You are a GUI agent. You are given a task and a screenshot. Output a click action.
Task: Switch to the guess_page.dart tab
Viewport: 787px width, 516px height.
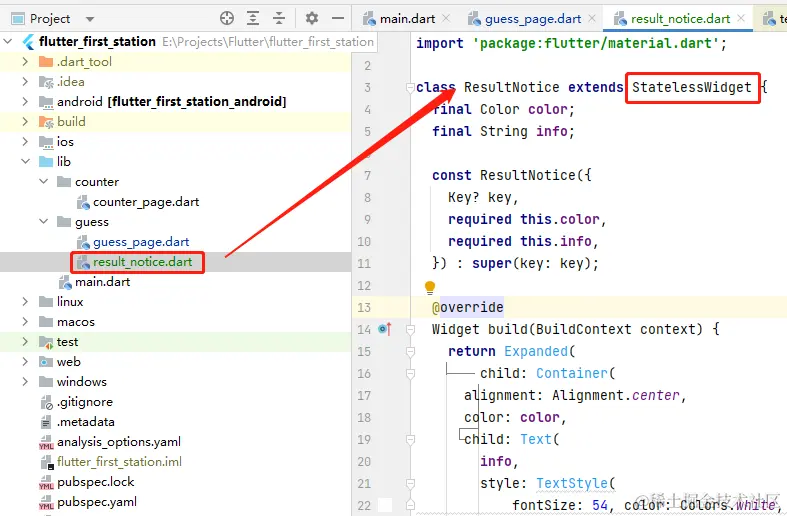[532, 19]
